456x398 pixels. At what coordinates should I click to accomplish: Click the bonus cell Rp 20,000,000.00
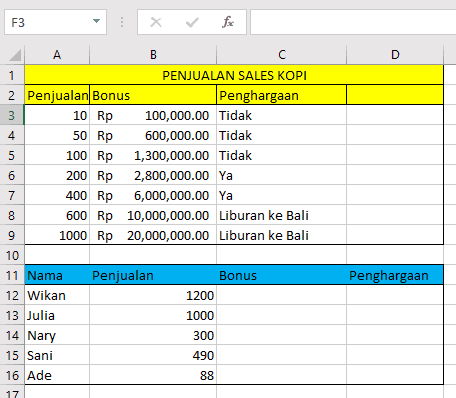tap(153, 235)
